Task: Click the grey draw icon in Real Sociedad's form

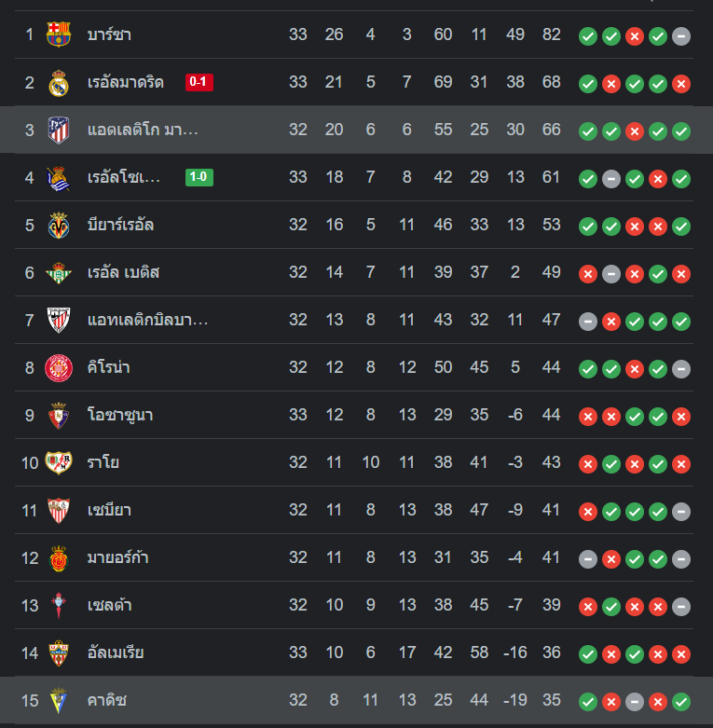Action: pyautogui.click(x=611, y=179)
